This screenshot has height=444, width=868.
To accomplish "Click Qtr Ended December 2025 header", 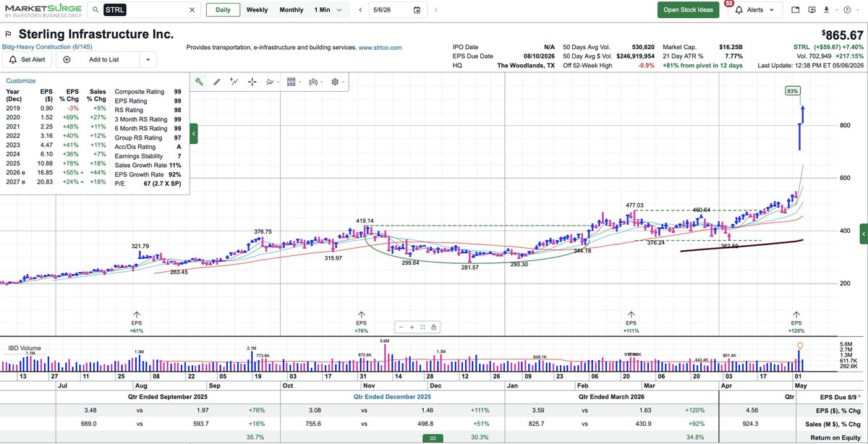I will click(x=392, y=397).
